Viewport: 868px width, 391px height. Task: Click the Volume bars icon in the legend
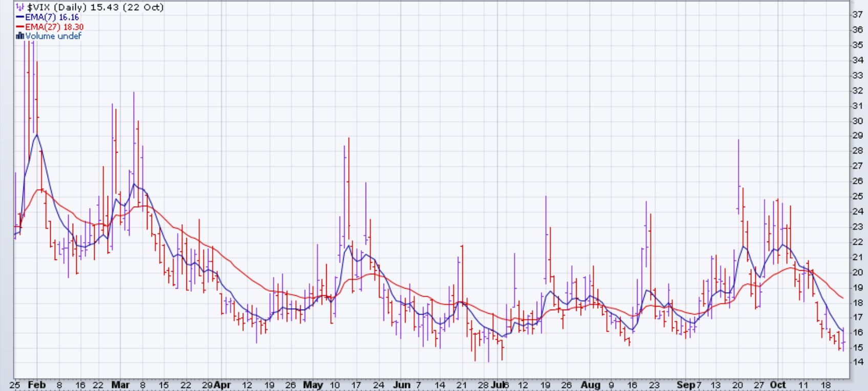pyautogui.click(x=20, y=36)
